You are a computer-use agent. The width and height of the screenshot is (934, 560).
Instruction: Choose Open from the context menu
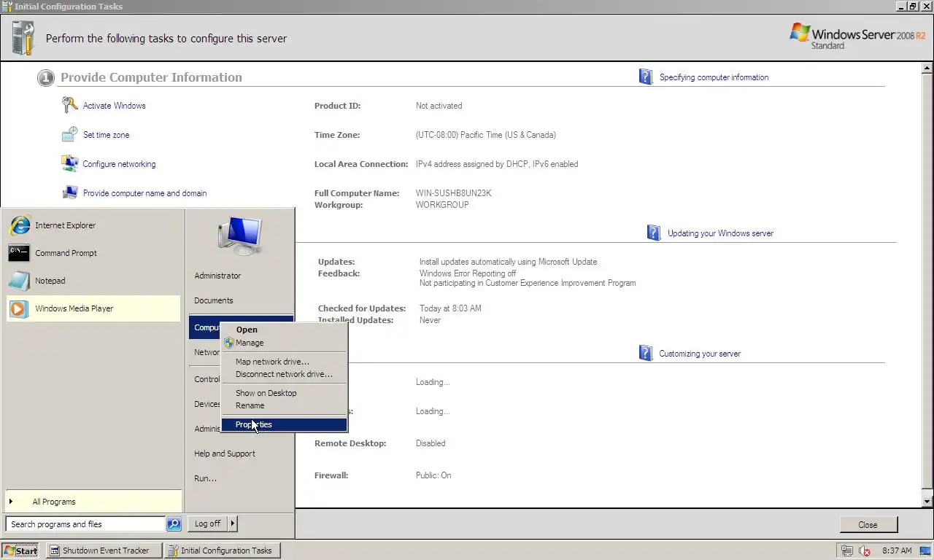coord(285,330)
